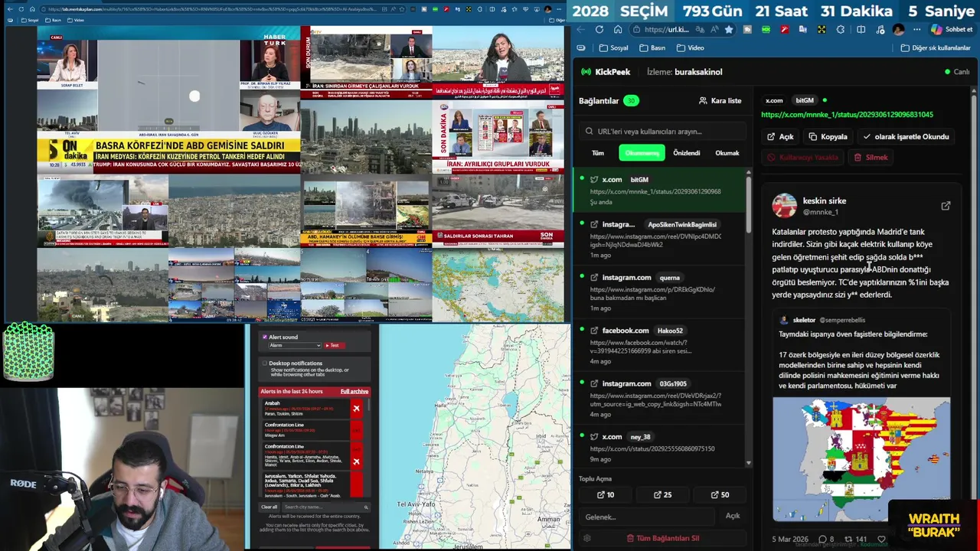Delete link with Silmek button
This screenshot has height=551, width=980.
click(x=871, y=158)
